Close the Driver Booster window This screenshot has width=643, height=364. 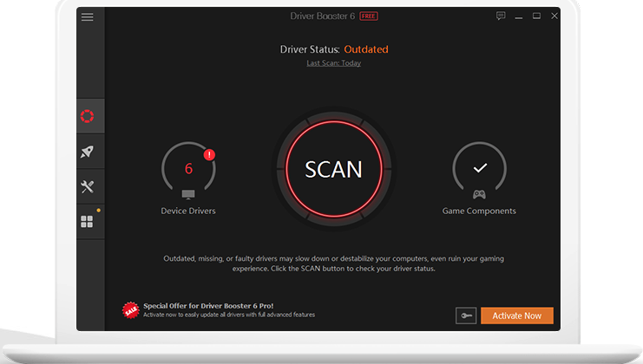554,16
